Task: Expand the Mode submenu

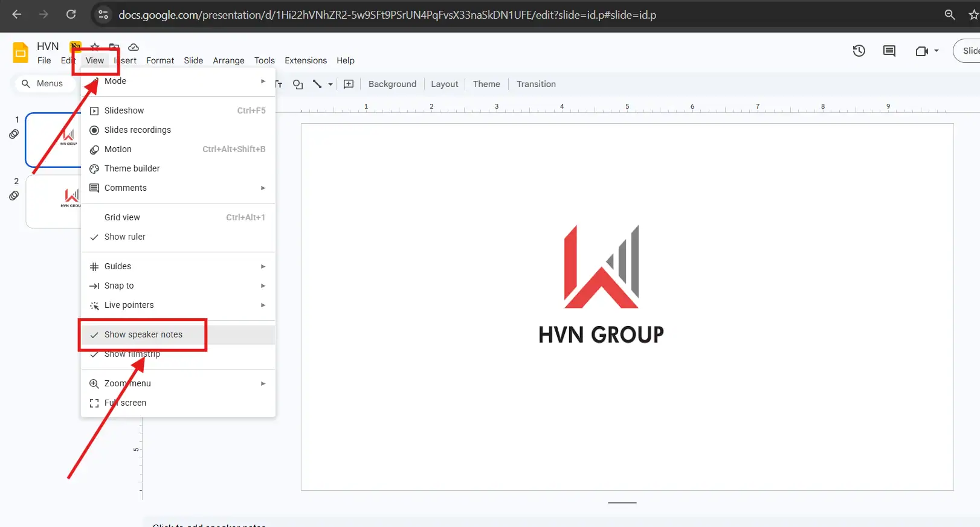Action: (x=178, y=81)
